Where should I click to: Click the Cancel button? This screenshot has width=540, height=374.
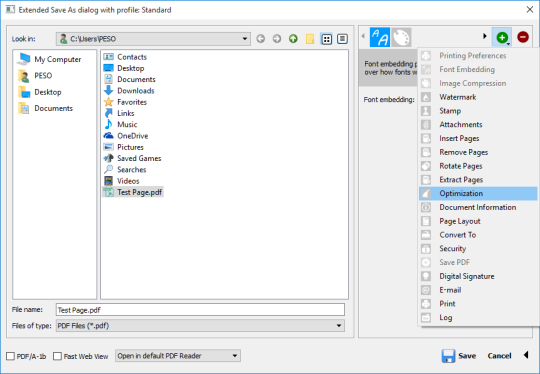point(499,356)
